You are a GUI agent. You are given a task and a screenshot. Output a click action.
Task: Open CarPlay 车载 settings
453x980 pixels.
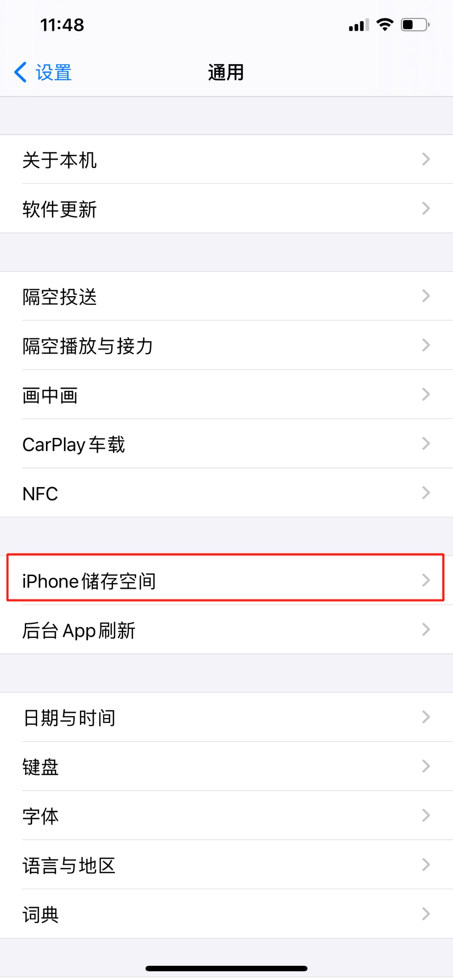(x=226, y=443)
